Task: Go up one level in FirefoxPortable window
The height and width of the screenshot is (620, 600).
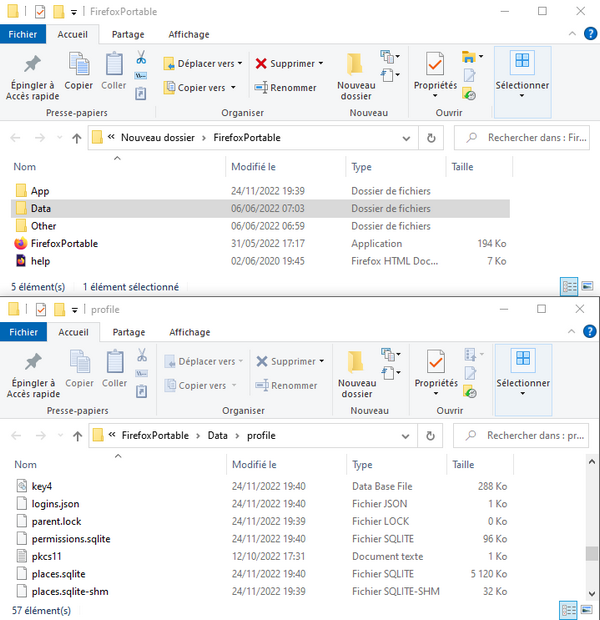Action: (77, 138)
